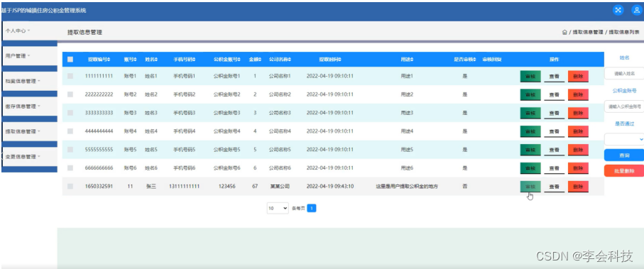Expand the 用户管理 sidebar menu
The width and height of the screenshot is (644, 269).
coord(30,55)
